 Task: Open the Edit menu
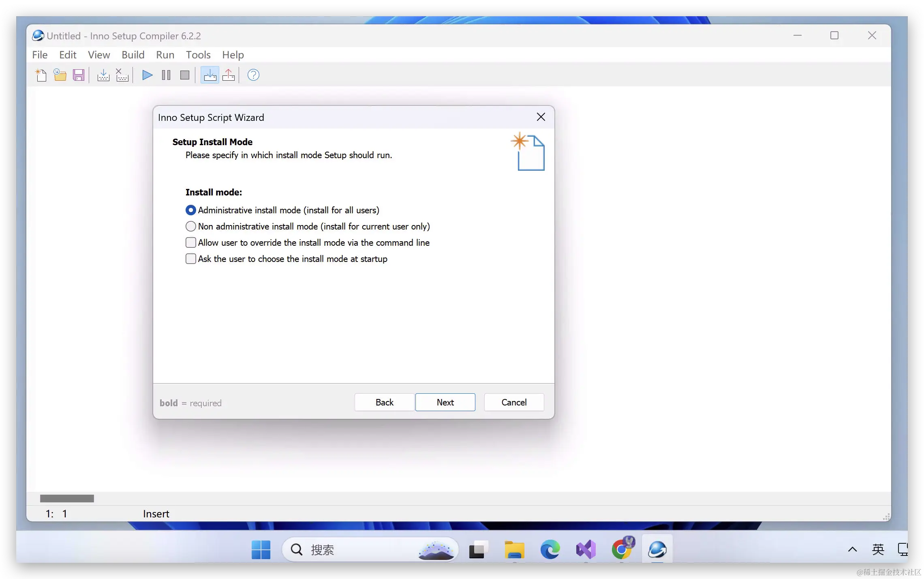(x=68, y=55)
